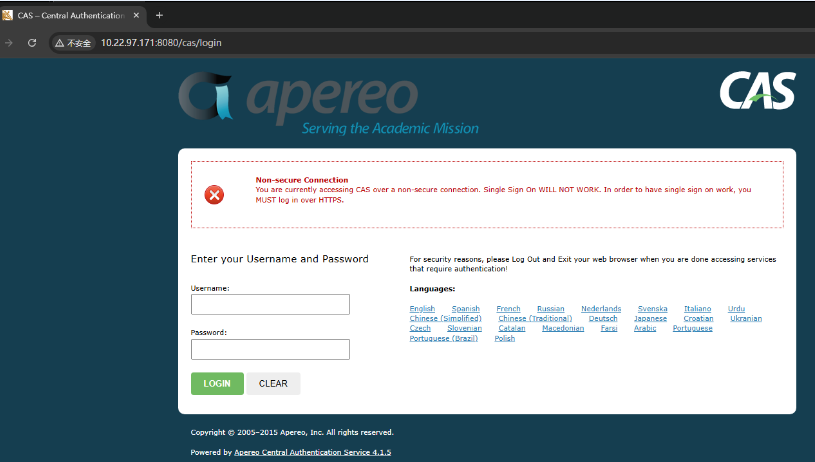This screenshot has height=462, width=815.
Task: Click the CLEAR button
Action: [x=273, y=384]
